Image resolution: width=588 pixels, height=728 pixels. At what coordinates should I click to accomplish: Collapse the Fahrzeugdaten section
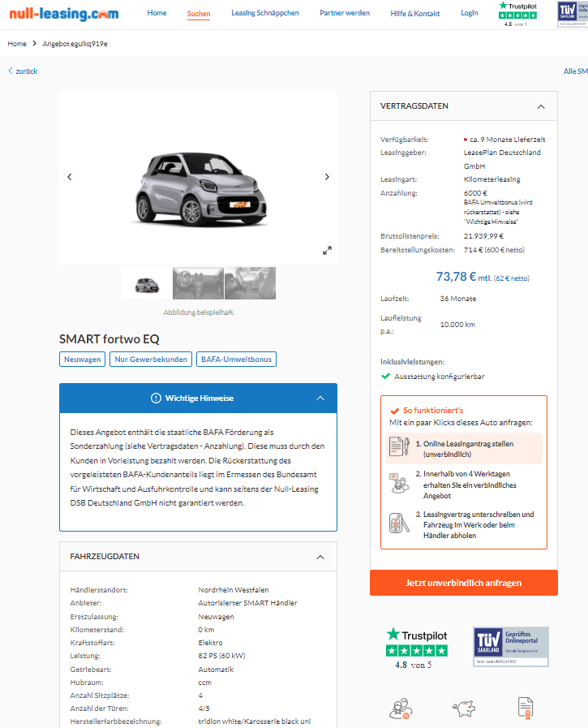(320, 557)
